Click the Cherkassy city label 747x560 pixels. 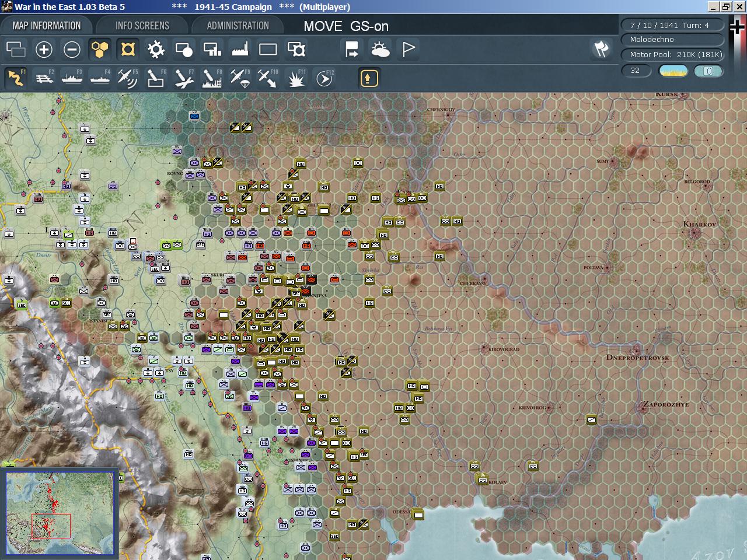tap(473, 283)
